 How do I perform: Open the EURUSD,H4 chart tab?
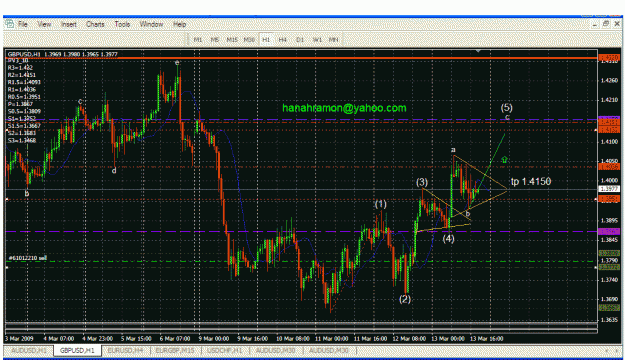pos(126,350)
